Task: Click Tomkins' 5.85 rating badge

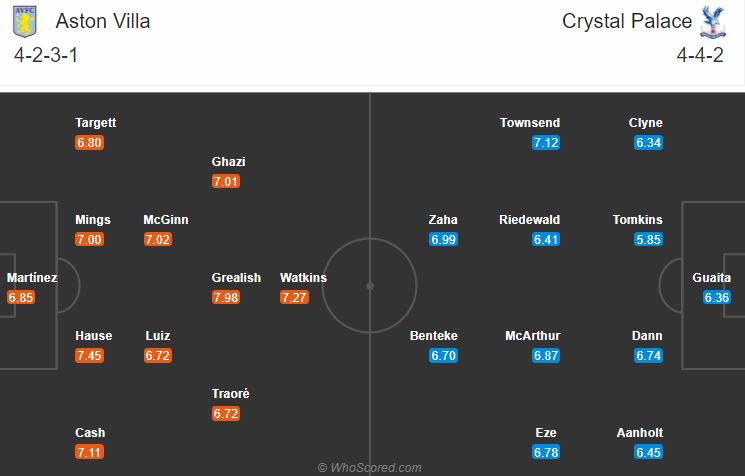Action: (x=648, y=239)
